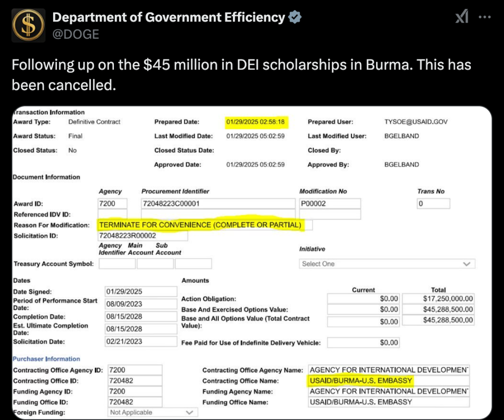
Task: Click Base and All Options Current field
Action: 363,322
